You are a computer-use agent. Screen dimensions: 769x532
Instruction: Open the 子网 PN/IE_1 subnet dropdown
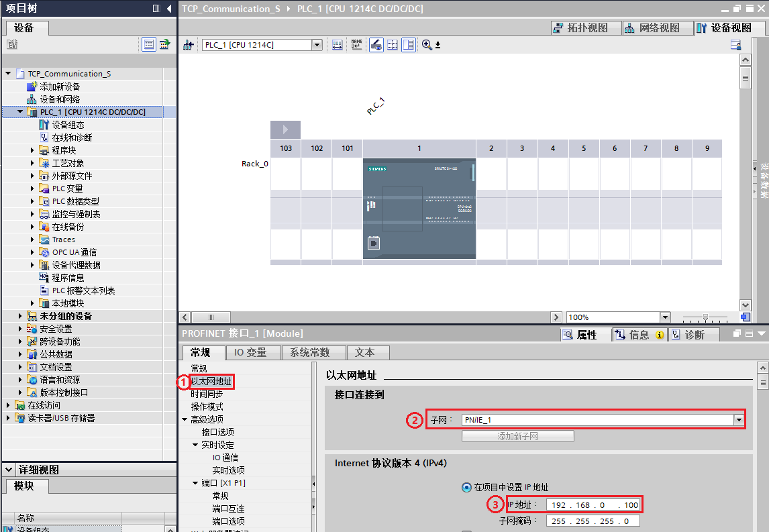click(739, 420)
